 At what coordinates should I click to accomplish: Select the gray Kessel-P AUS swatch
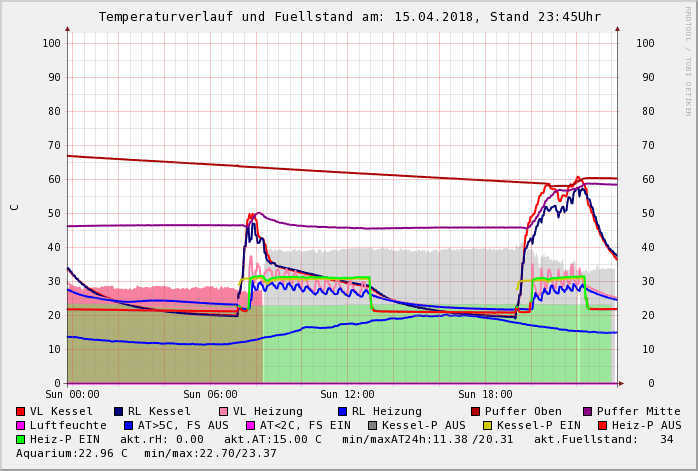pos(373,425)
